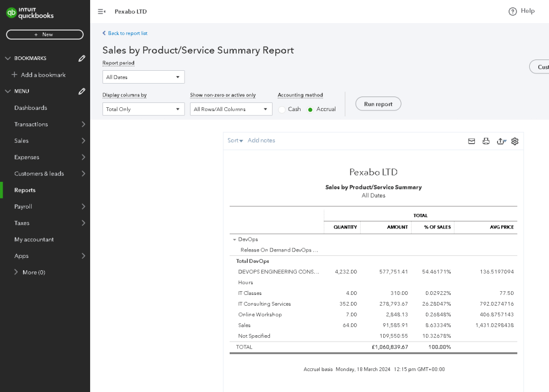549x392 pixels.
Task: Email the report using envelope icon
Action: (x=471, y=141)
